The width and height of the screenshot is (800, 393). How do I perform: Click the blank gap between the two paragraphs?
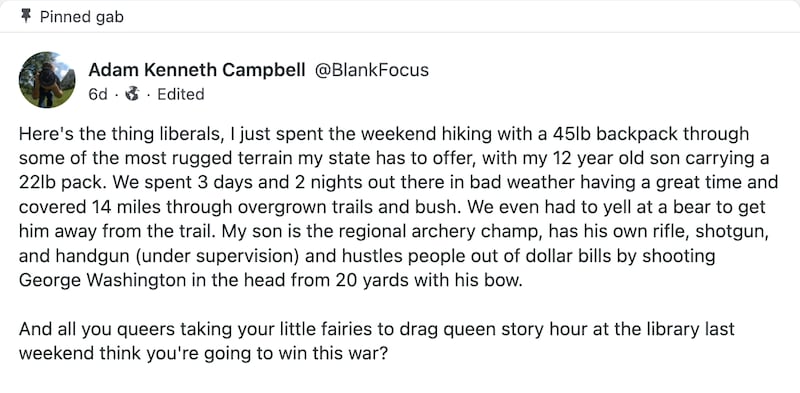tap(398, 305)
